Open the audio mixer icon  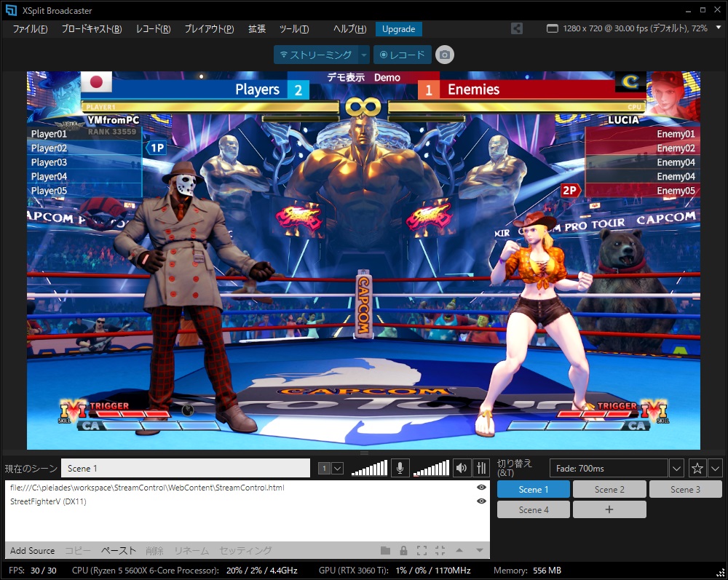pos(481,468)
